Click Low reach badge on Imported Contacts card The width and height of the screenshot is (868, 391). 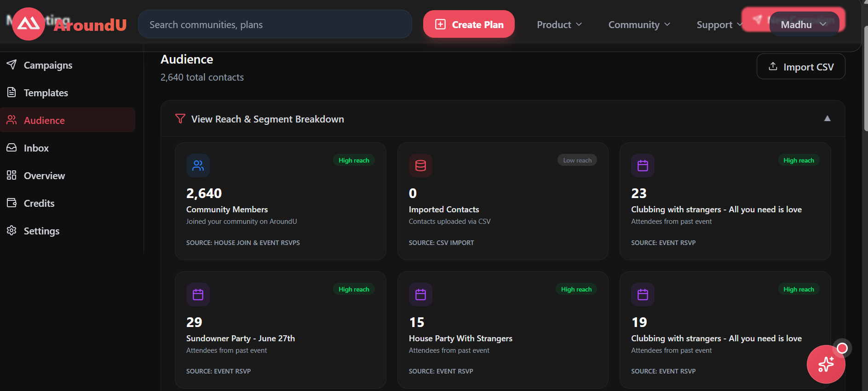pyautogui.click(x=577, y=160)
